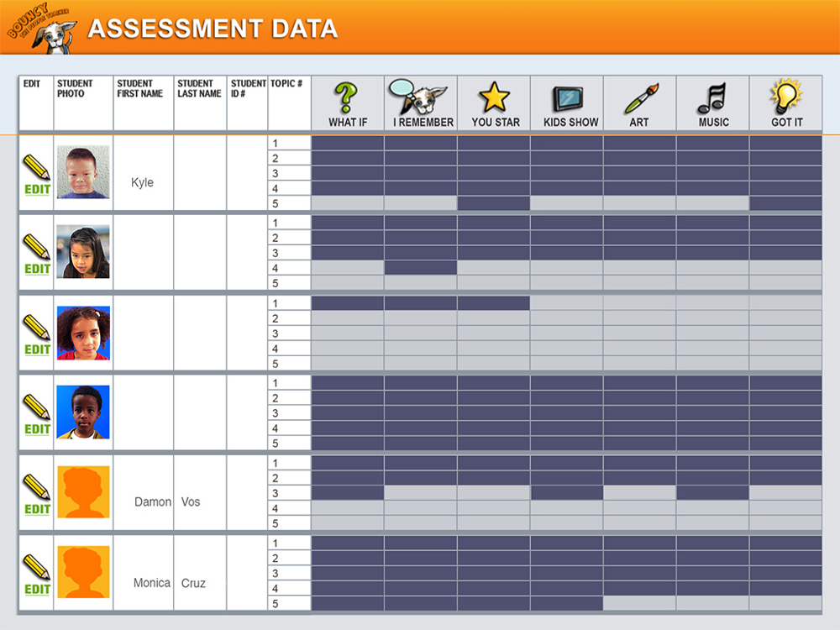Click the Assessment Data title

(213, 29)
